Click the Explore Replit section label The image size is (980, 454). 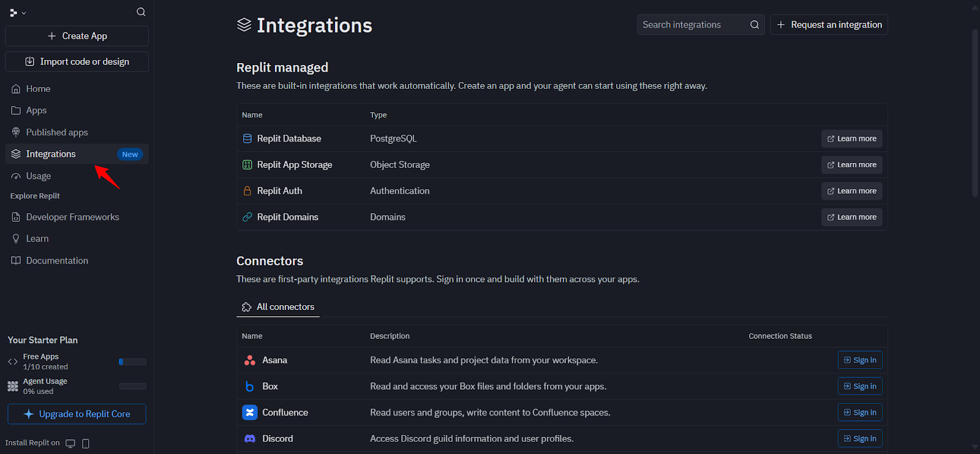[x=35, y=196]
